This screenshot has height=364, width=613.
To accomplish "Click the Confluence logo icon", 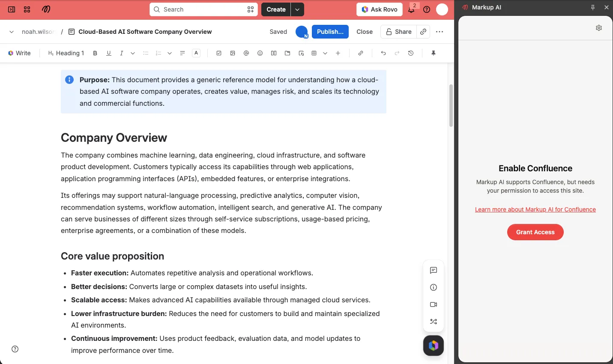I will pos(46,9).
